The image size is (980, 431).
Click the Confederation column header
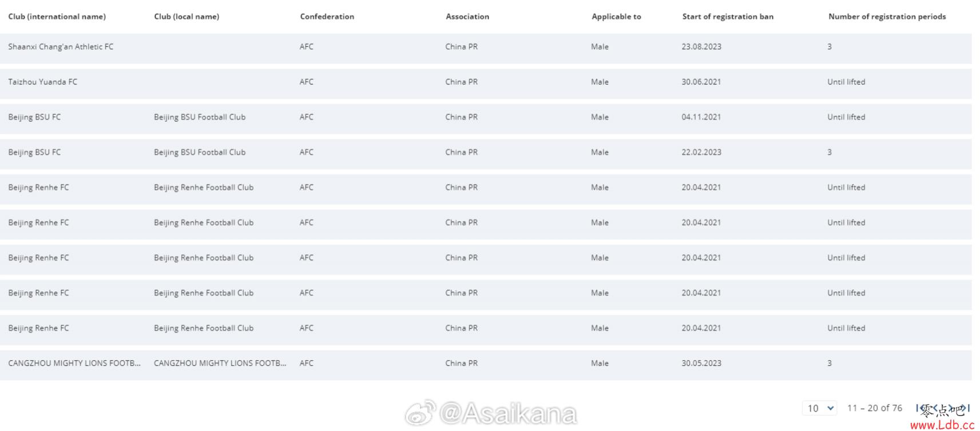(327, 17)
